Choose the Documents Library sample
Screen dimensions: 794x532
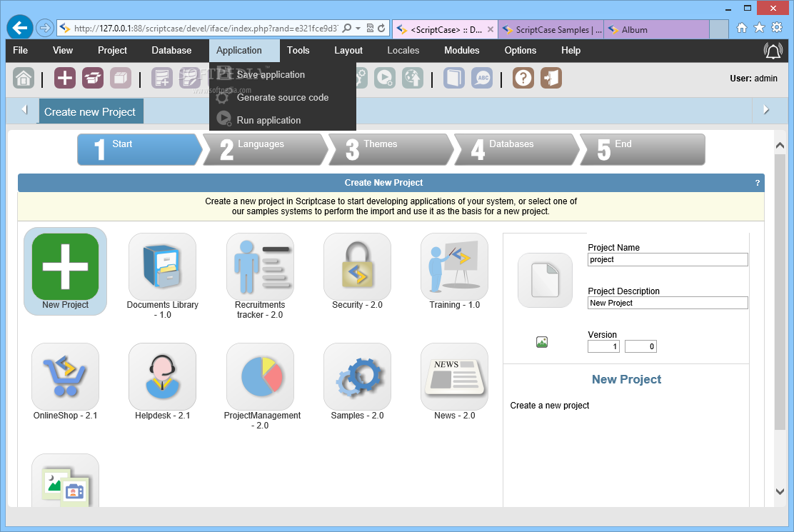[163, 267]
